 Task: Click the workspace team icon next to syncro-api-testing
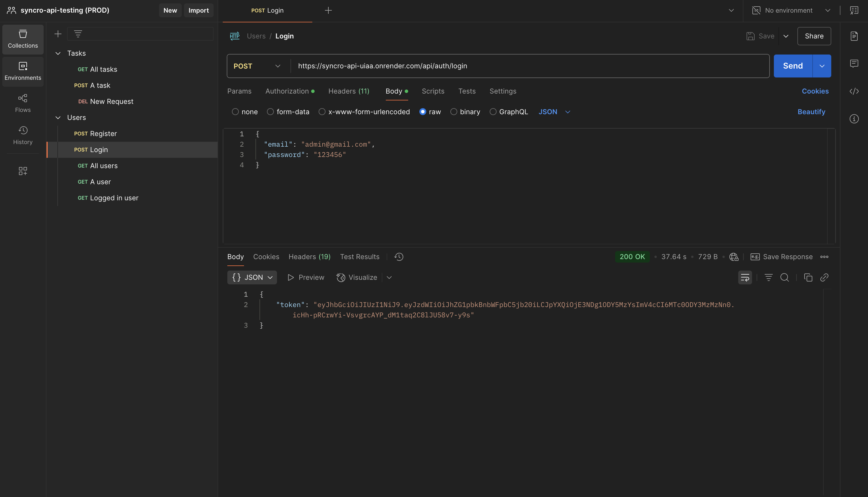coord(11,10)
